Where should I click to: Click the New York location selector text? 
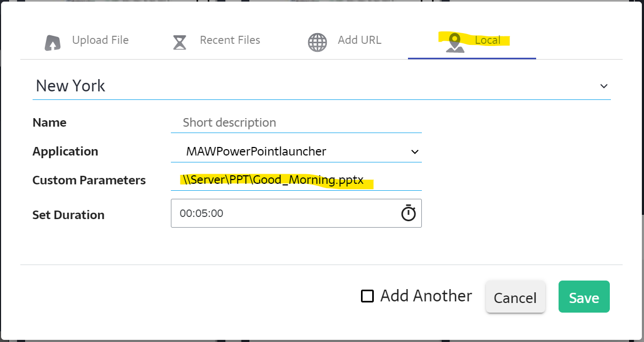(70, 86)
